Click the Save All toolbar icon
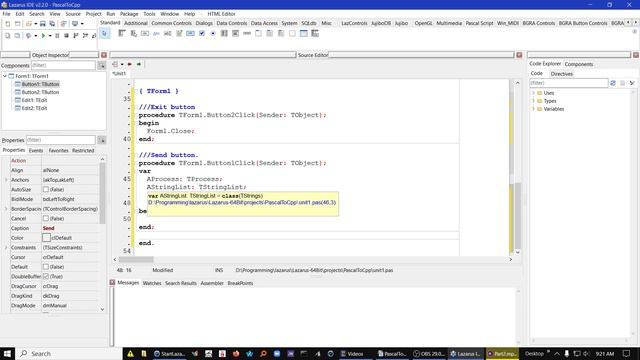 tap(52, 24)
